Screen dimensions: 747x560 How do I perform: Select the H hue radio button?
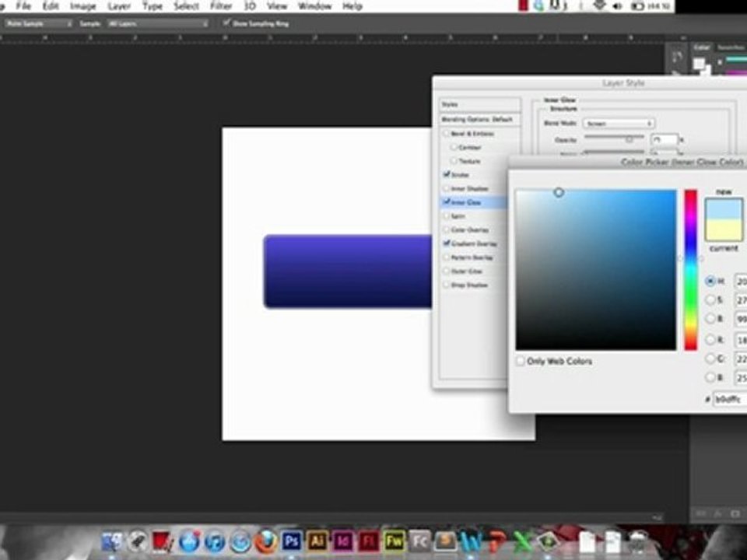coord(710,281)
